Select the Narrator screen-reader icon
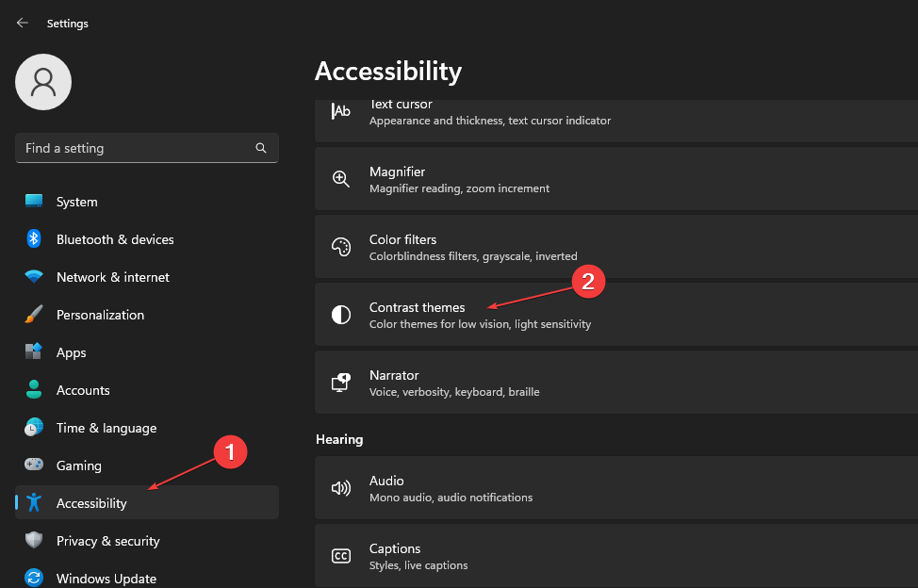The image size is (918, 588). pos(340,382)
